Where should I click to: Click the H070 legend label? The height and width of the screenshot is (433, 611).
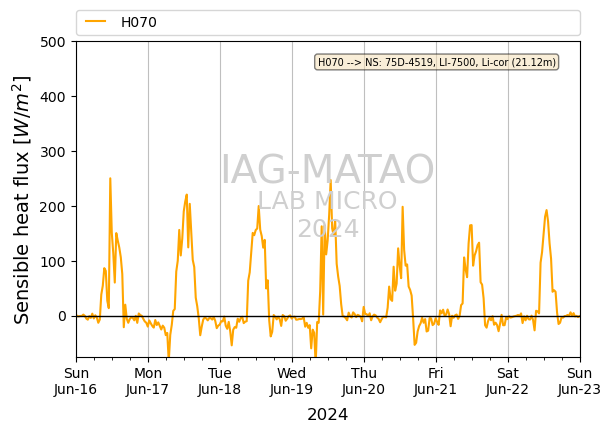139,22
